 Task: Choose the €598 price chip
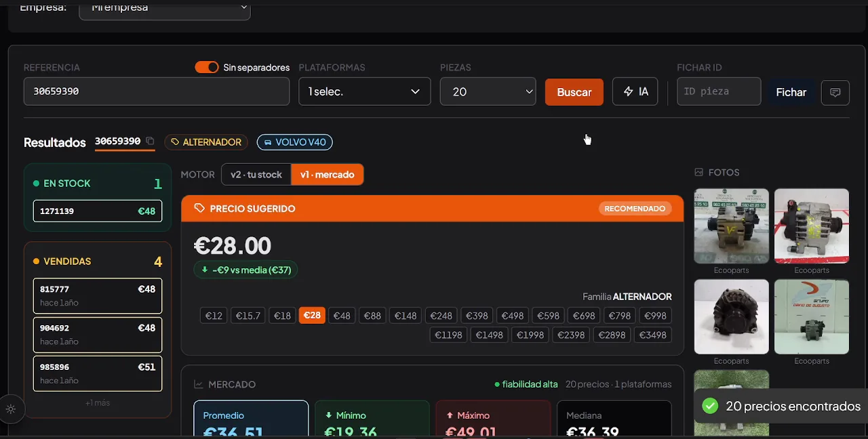pyautogui.click(x=548, y=316)
